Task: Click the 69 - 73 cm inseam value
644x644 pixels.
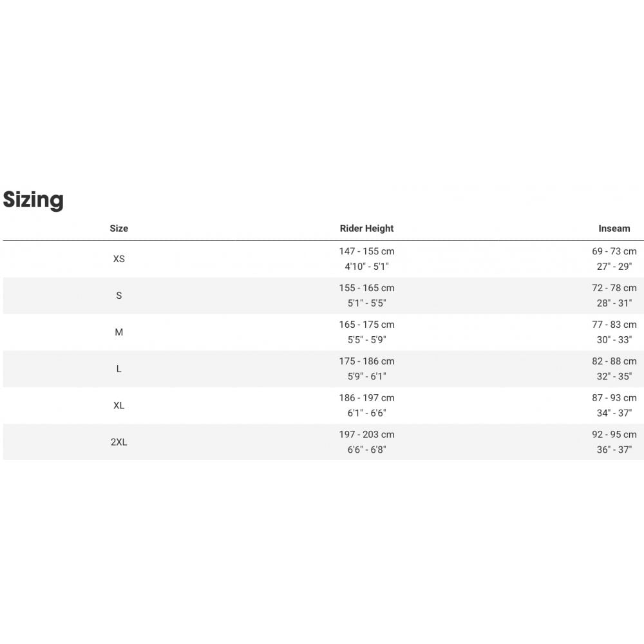Action: click(x=614, y=251)
